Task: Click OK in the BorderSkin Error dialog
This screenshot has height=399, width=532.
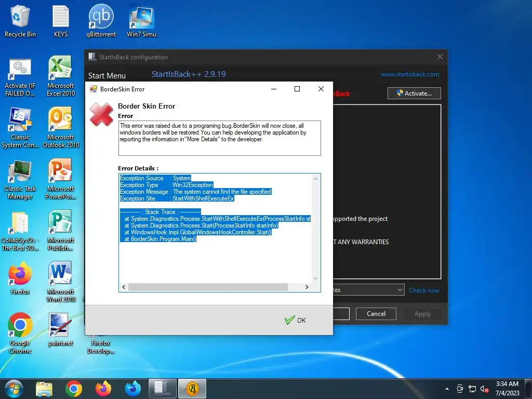Action: click(296, 320)
